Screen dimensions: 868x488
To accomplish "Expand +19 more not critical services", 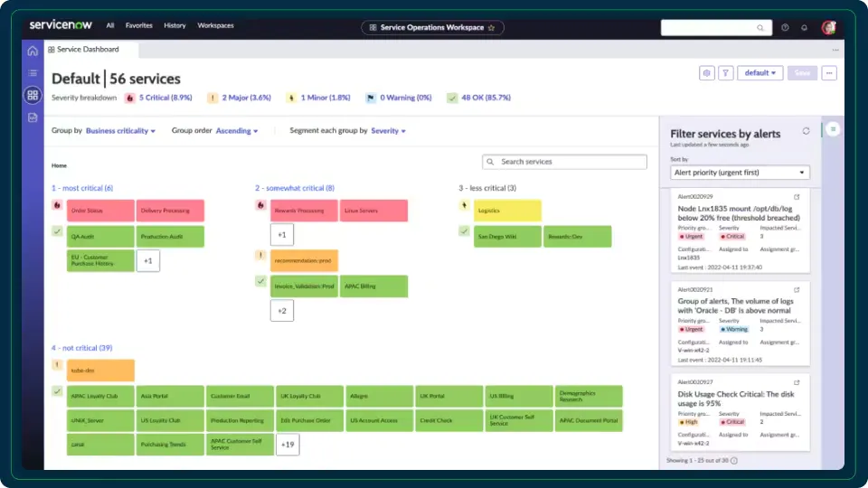I will click(288, 445).
